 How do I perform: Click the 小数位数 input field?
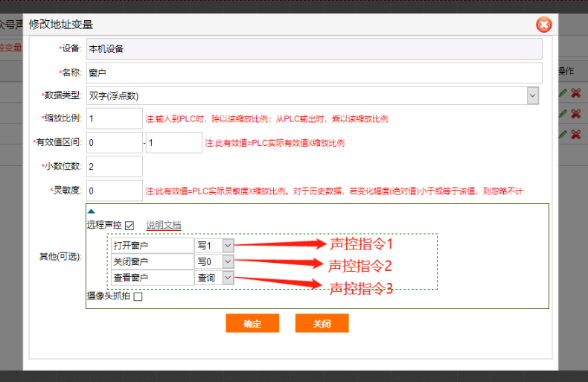pyautogui.click(x=115, y=166)
